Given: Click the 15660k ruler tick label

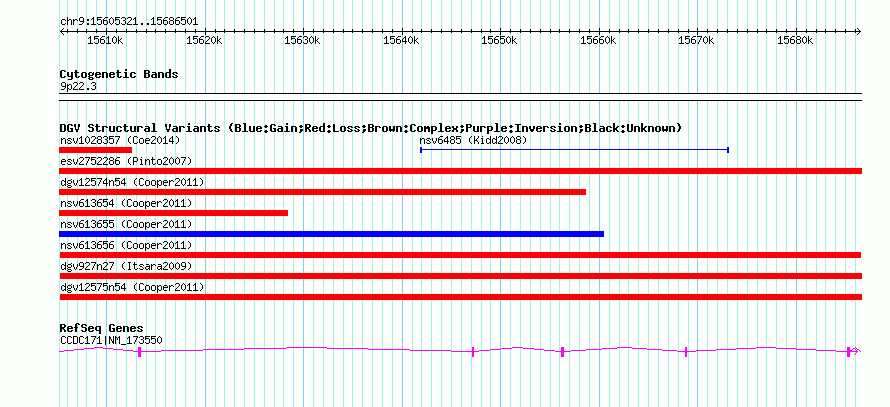Looking at the screenshot, I should (598, 41).
